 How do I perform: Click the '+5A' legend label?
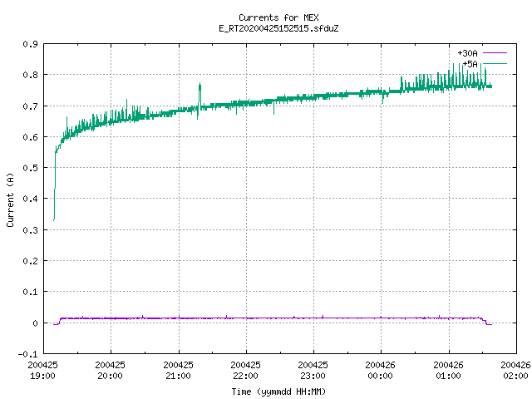470,64
